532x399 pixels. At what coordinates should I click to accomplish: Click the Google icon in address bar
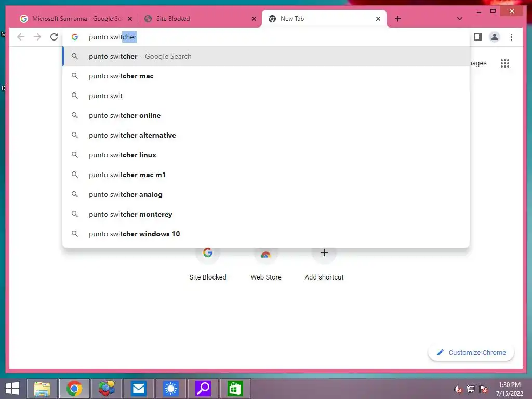pos(75,37)
